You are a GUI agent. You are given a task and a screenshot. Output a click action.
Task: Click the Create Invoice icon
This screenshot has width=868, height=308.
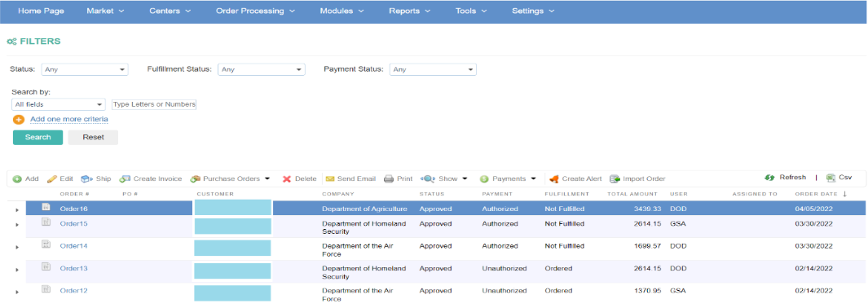pos(125,178)
